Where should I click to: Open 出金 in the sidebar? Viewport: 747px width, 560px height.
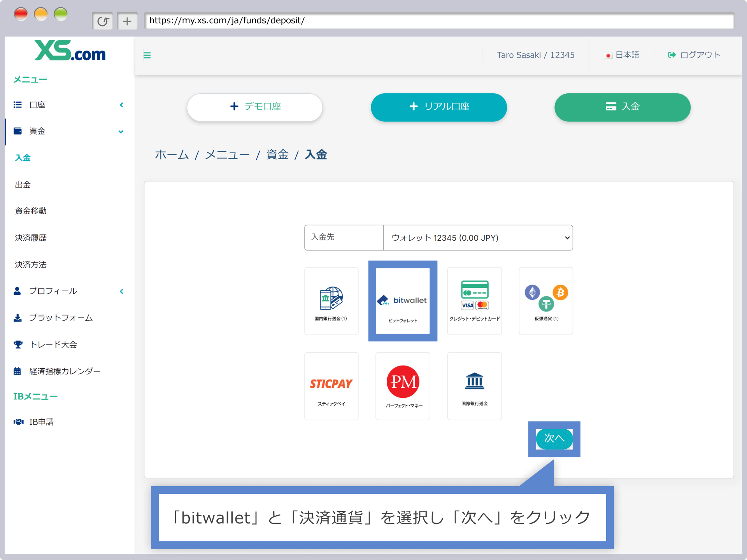point(23,185)
